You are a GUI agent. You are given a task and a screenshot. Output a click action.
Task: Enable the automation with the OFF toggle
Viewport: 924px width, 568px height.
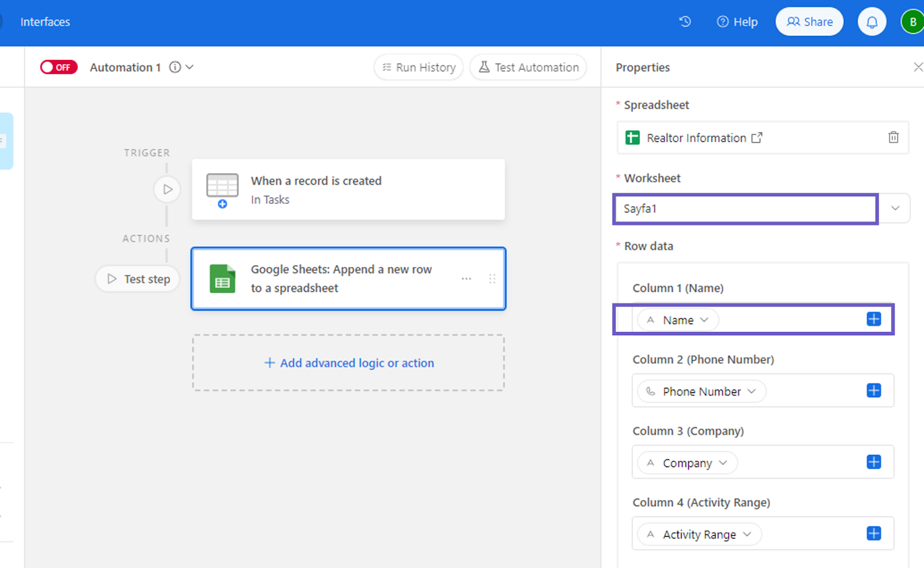pyautogui.click(x=58, y=67)
